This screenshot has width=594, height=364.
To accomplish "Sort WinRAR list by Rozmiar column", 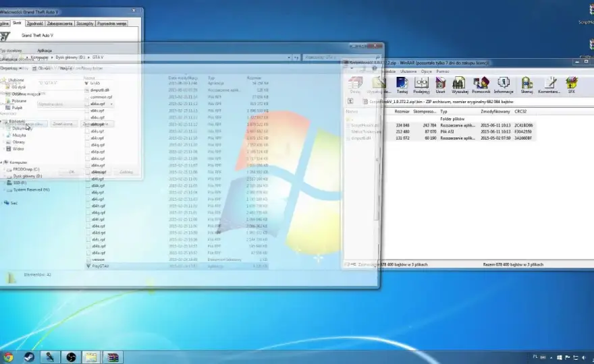I will [402, 112].
